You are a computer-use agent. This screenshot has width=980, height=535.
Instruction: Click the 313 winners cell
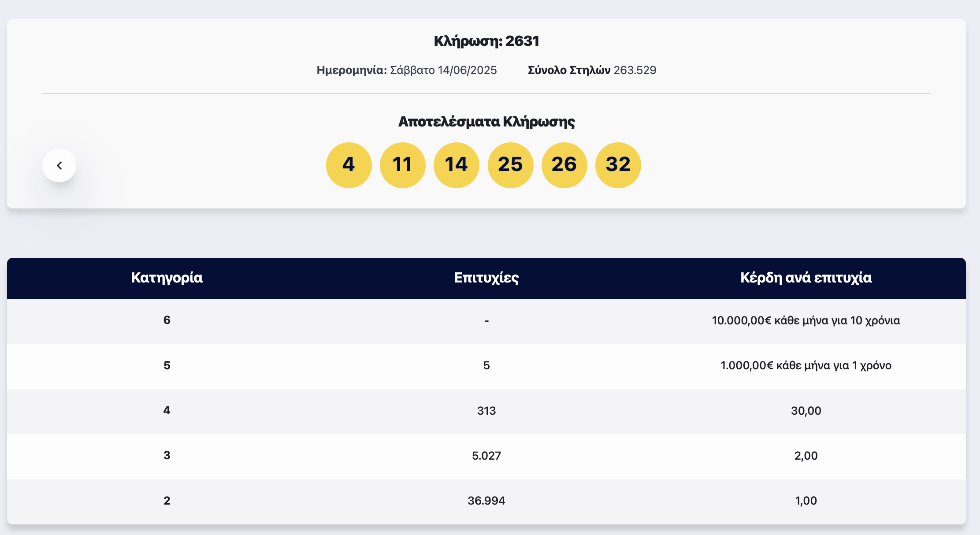[x=486, y=411]
